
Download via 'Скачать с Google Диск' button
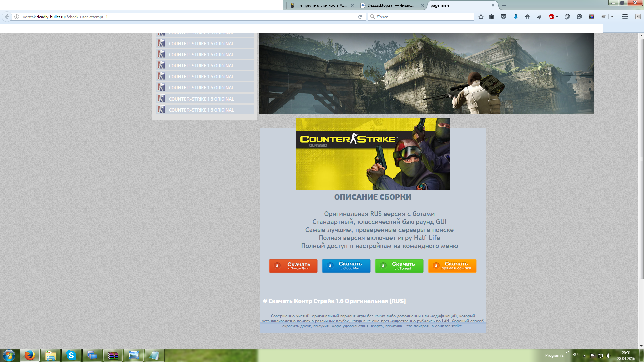coord(293,266)
